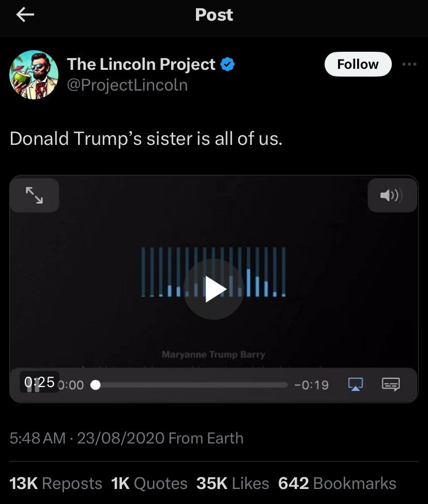View the 35K Likes list
The width and height of the screenshot is (428, 504).
(x=233, y=483)
